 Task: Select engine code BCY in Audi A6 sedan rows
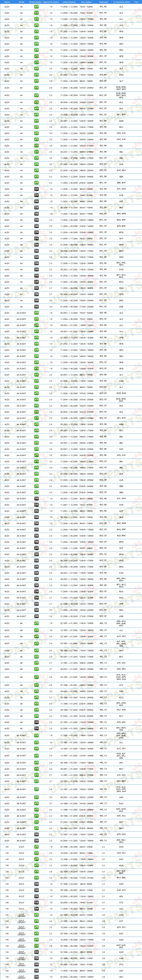121,716
